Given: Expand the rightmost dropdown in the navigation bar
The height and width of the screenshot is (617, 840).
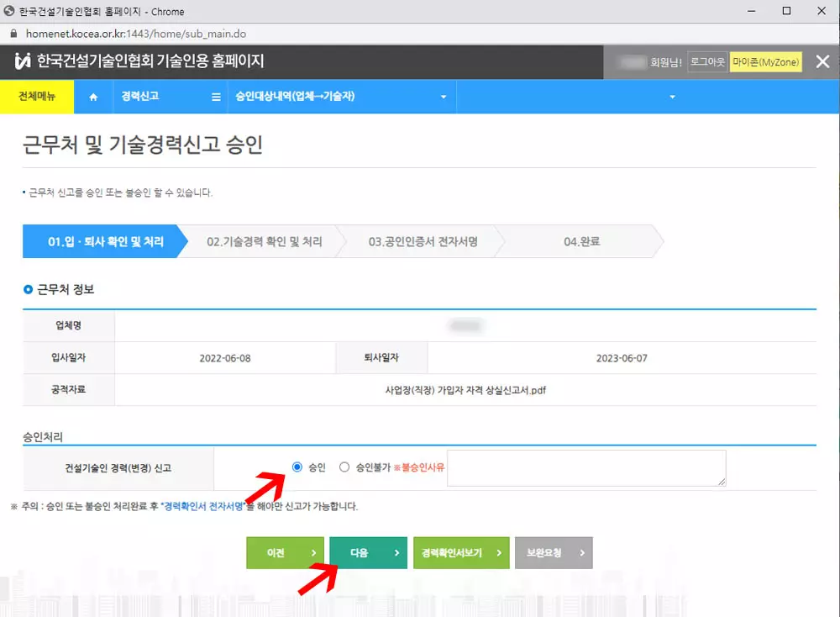Looking at the screenshot, I should tap(672, 96).
